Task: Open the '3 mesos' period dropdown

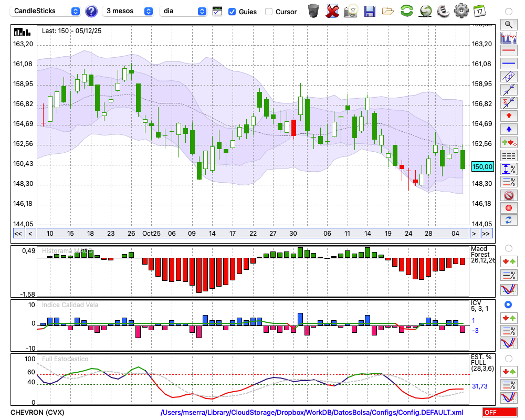Action: tap(128, 11)
